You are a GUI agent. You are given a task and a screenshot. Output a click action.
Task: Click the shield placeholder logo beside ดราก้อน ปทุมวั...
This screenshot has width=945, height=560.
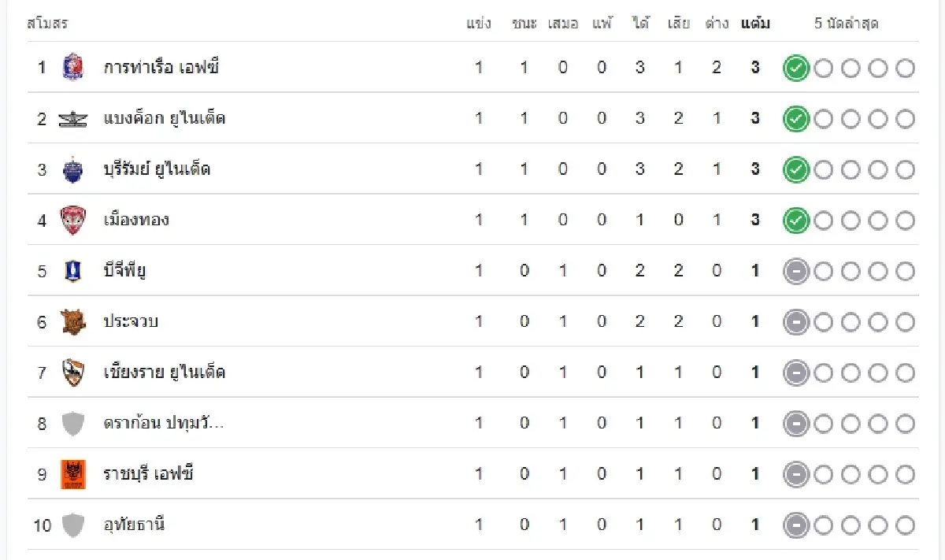[x=72, y=424]
